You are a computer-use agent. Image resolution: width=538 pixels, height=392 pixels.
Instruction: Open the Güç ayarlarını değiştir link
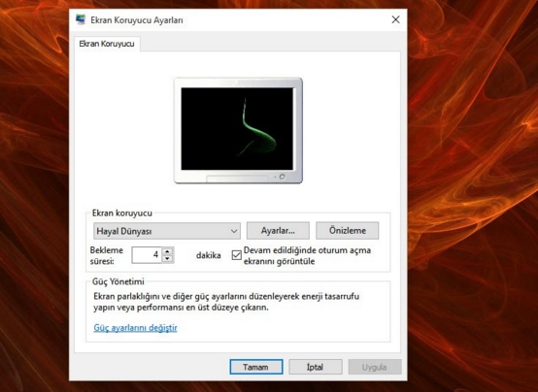[136, 328]
